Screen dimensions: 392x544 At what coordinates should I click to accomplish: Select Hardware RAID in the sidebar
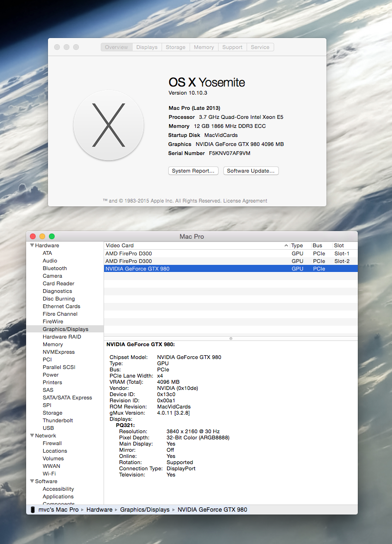[x=62, y=337]
